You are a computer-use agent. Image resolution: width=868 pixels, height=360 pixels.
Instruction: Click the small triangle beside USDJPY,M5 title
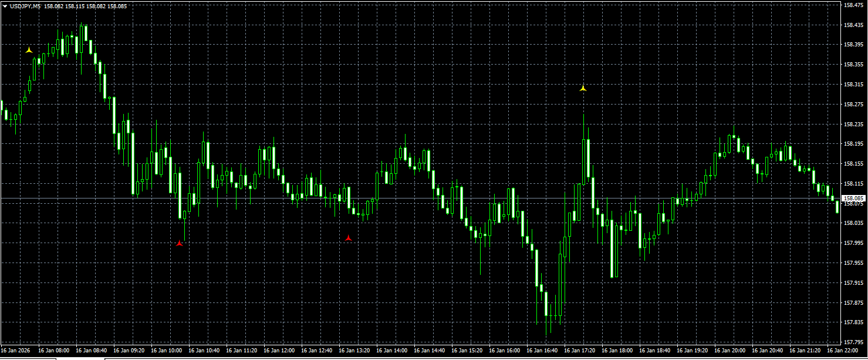5,6
